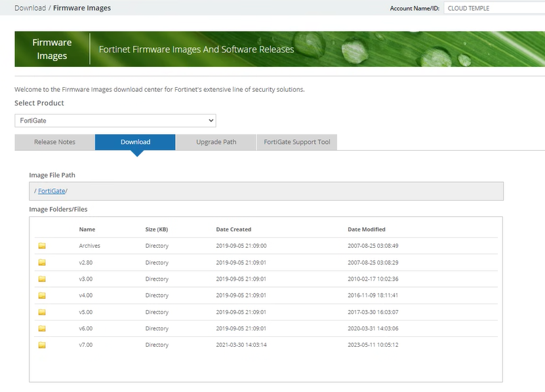545x392 pixels.
Task: Go to FortiGate Support Tool tab
Action: tap(297, 142)
